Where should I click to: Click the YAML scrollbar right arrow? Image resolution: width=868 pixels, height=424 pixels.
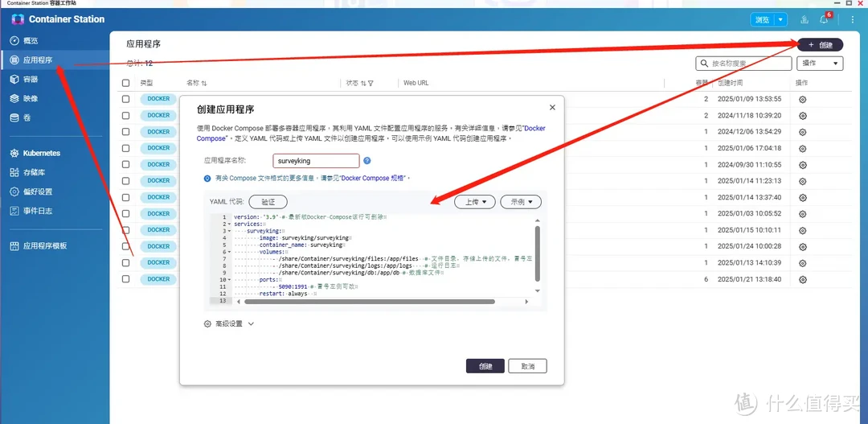coord(526,302)
